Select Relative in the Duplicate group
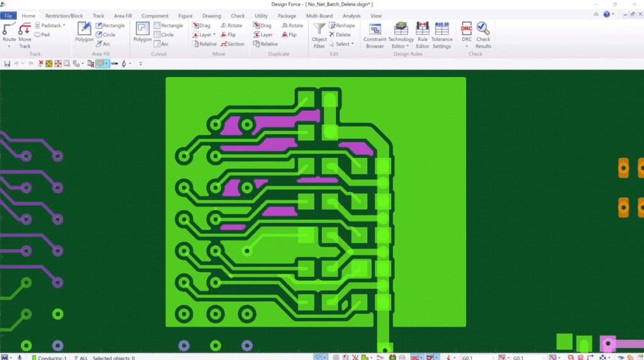Viewport: 644px width, 360px height. point(266,43)
